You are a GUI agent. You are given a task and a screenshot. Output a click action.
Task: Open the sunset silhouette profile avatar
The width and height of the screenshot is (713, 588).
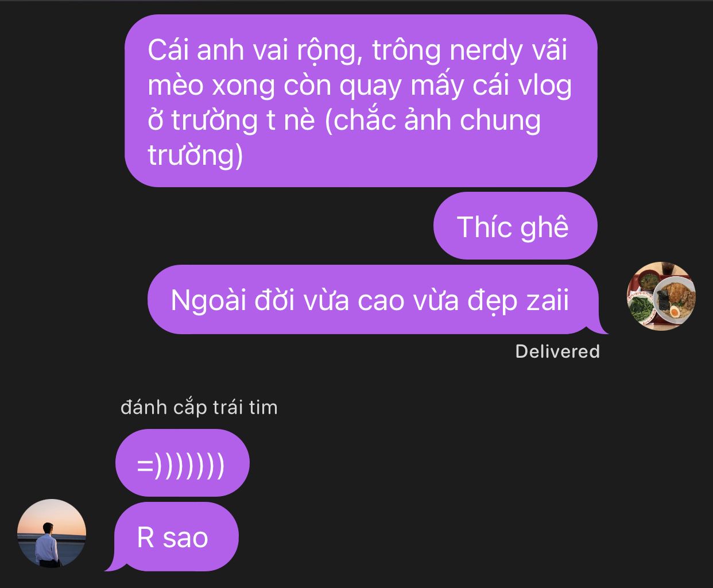click(52, 533)
